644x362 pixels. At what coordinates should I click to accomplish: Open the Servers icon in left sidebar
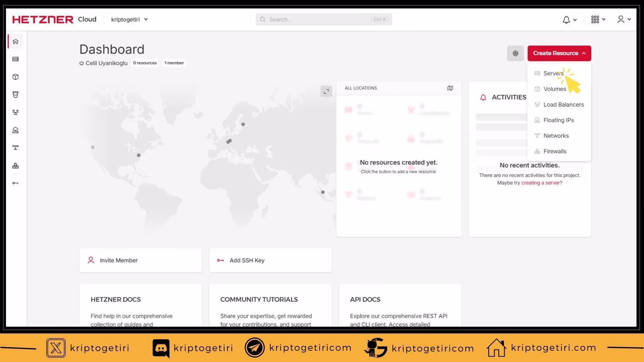click(15, 59)
